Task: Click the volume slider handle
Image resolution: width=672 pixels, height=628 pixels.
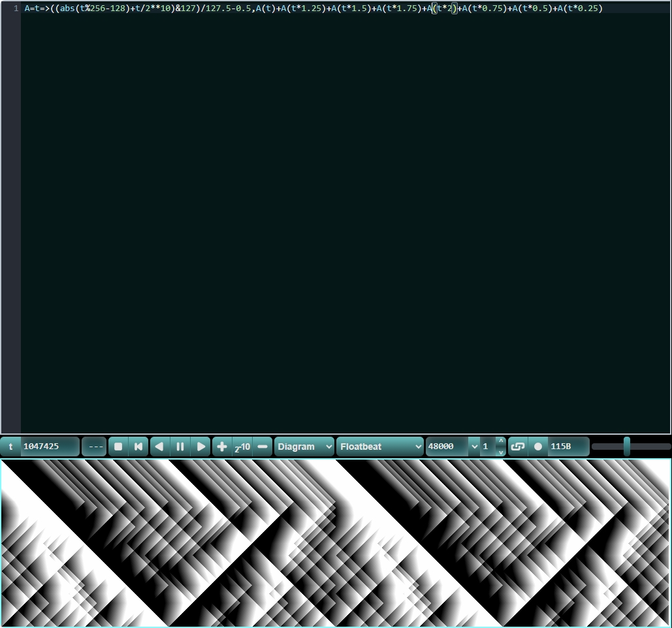Action: pos(627,447)
